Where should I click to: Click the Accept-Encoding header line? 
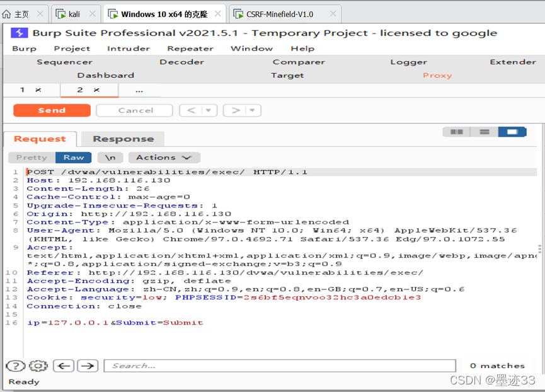pyautogui.click(x=129, y=281)
